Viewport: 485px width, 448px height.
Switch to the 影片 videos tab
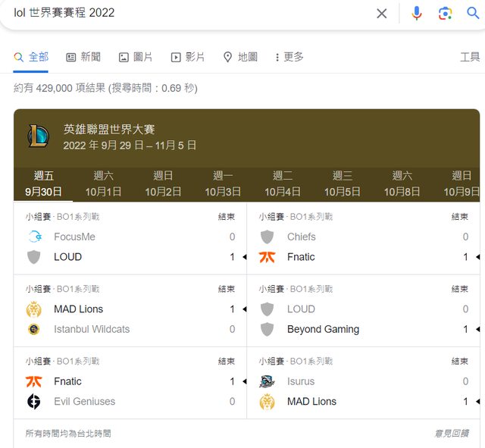(188, 57)
